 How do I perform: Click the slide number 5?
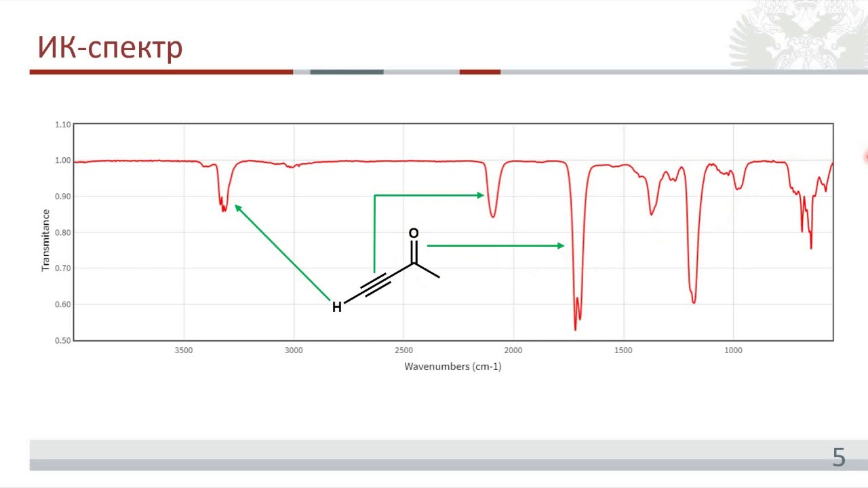click(839, 458)
